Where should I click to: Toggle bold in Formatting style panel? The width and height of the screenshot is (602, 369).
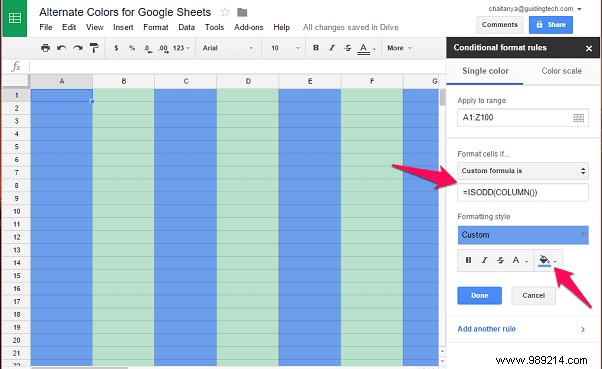[468, 260]
